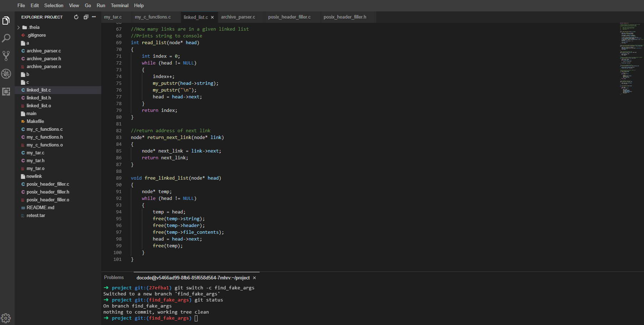Focus the terminal command prompt
Viewport: 644px width, 325px height.
coord(196,318)
